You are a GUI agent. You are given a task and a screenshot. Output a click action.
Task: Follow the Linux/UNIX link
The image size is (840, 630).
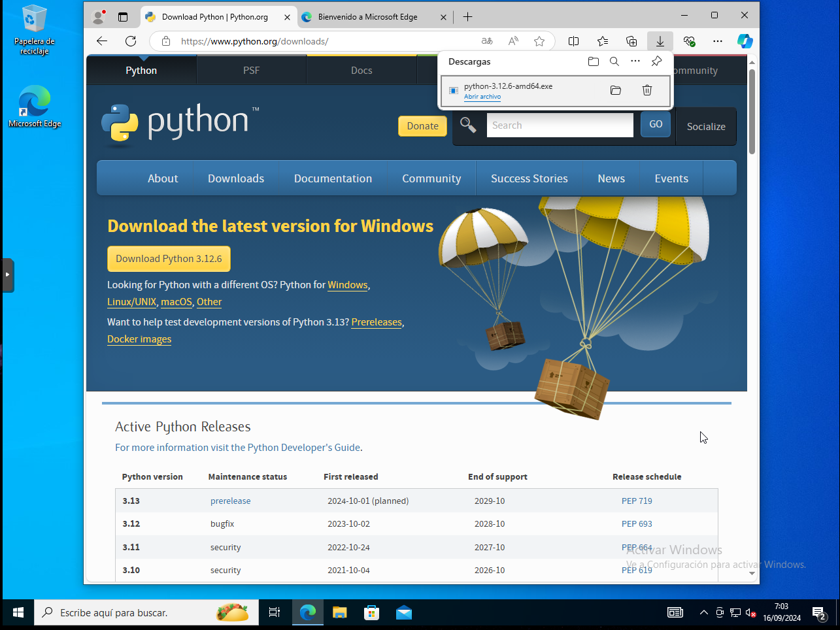point(132,302)
